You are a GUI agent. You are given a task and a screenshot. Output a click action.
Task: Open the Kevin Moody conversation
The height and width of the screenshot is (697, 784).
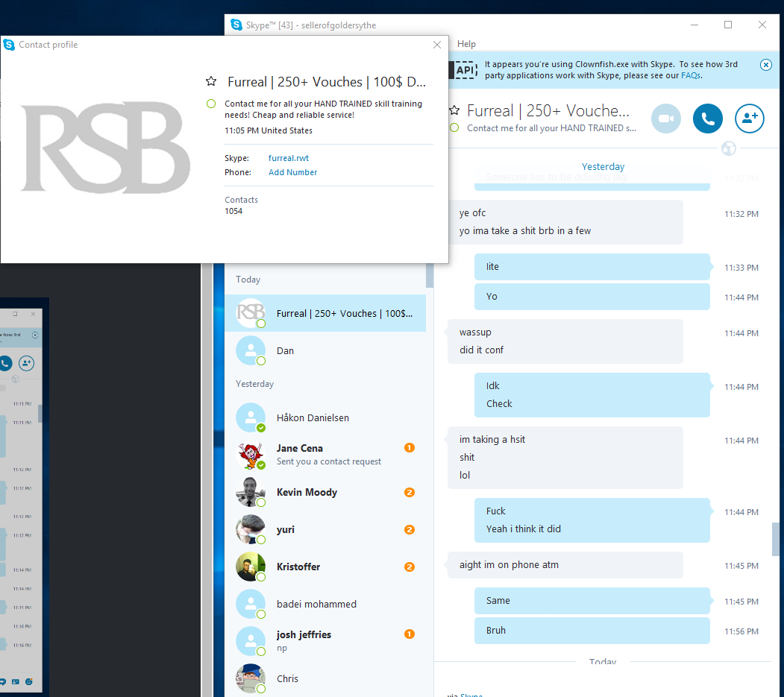(x=325, y=492)
